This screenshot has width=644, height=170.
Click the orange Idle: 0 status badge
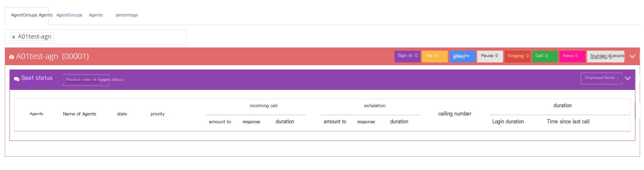(435, 56)
